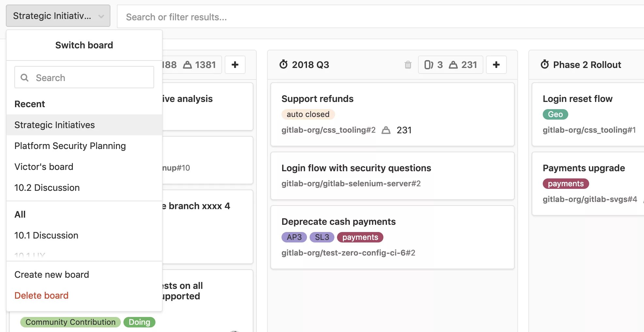Open the Strategic Initiatives board dropdown
This screenshot has height=332, width=644.
point(58,16)
